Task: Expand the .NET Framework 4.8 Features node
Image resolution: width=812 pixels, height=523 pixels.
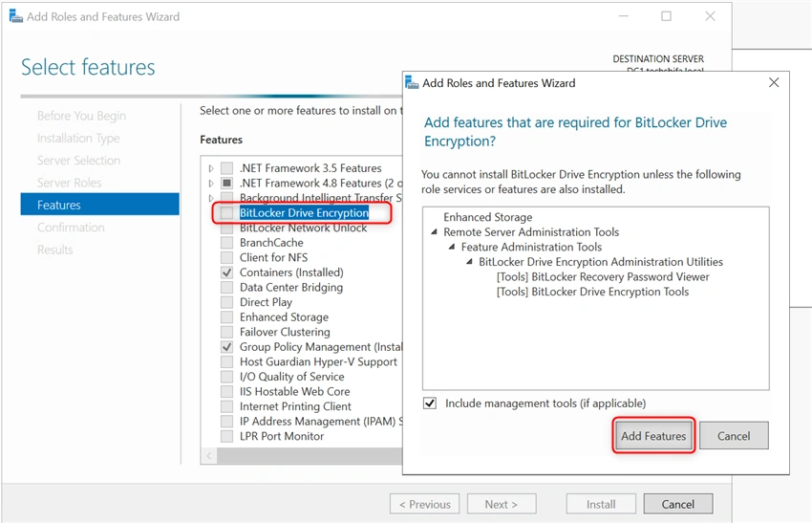Action: pyautogui.click(x=211, y=183)
